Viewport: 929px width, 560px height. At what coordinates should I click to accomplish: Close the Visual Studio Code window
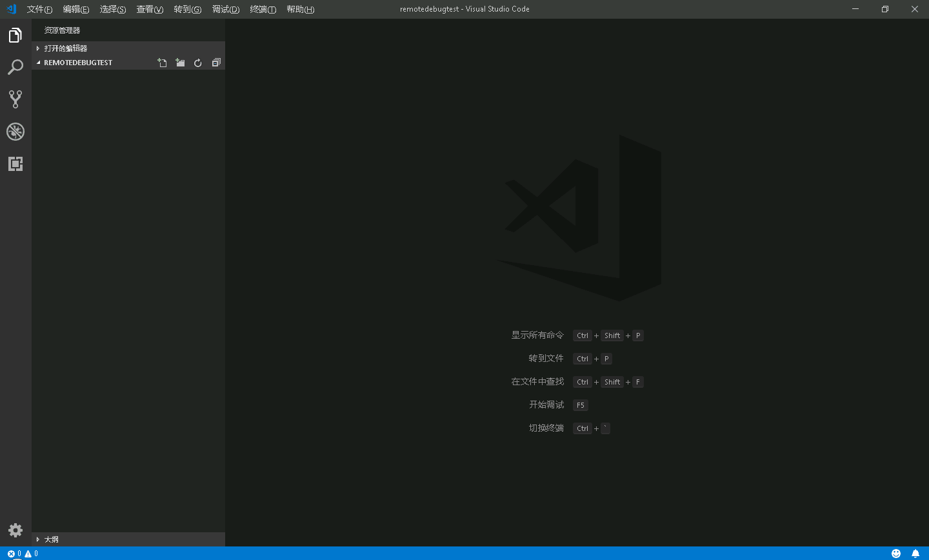915,9
